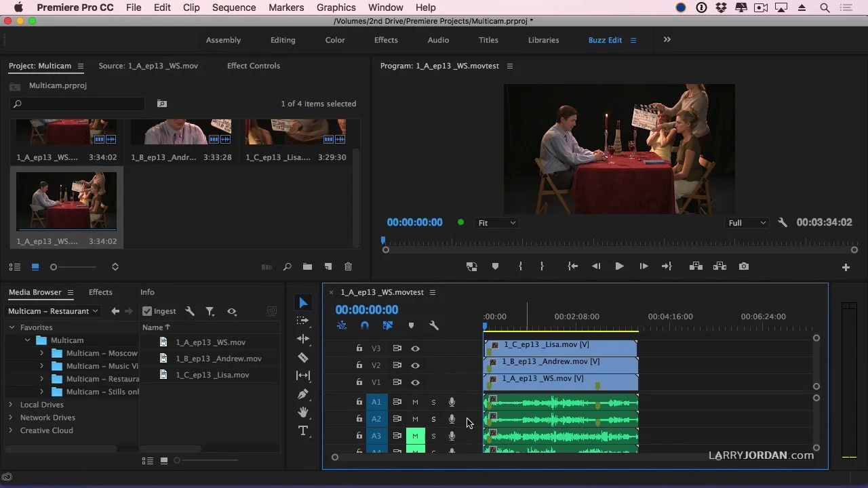Open the Button Editor plus icon
The width and height of the screenshot is (868, 488).
[x=846, y=267]
